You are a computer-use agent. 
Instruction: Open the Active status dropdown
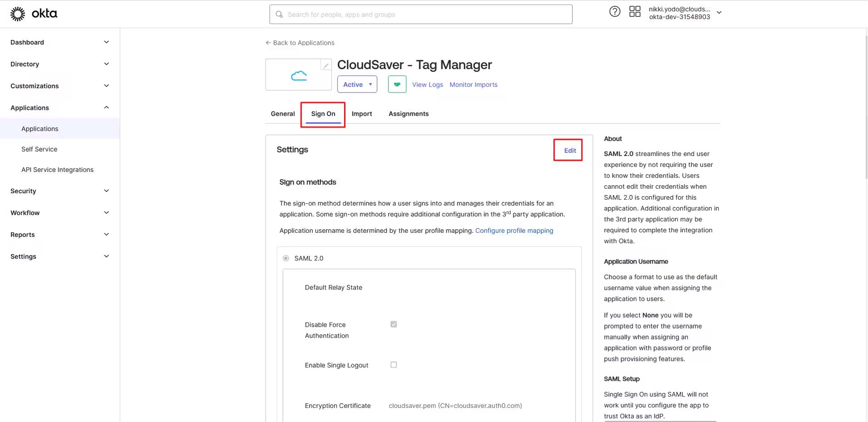(357, 84)
